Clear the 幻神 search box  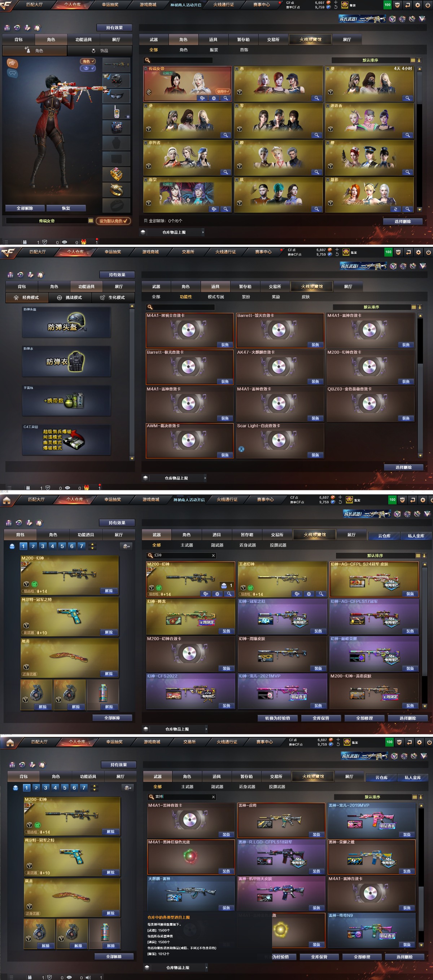tap(213, 555)
